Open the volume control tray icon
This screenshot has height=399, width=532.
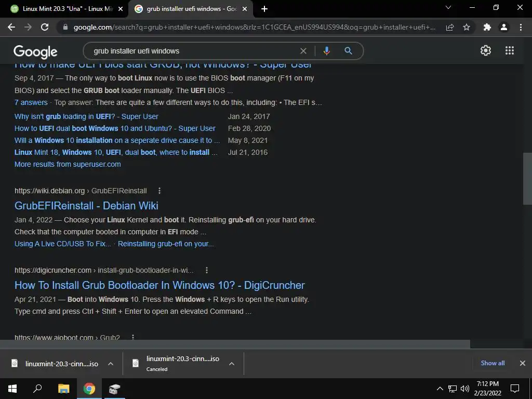point(465,389)
